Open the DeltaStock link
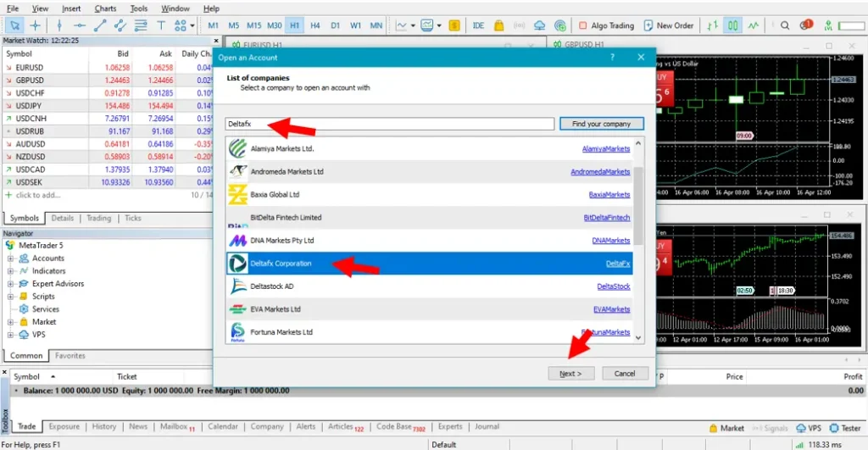 (614, 286)
